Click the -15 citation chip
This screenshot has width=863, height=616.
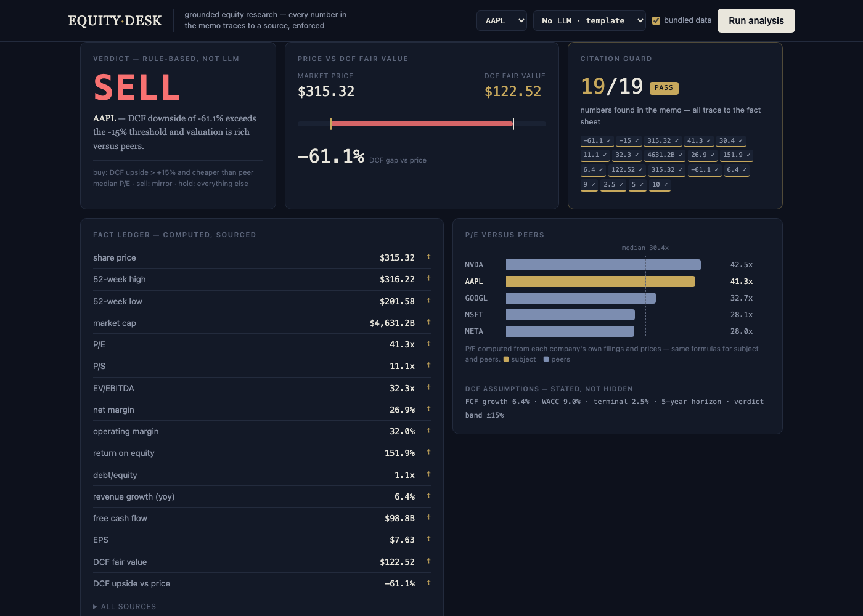[x=629, y=141]
